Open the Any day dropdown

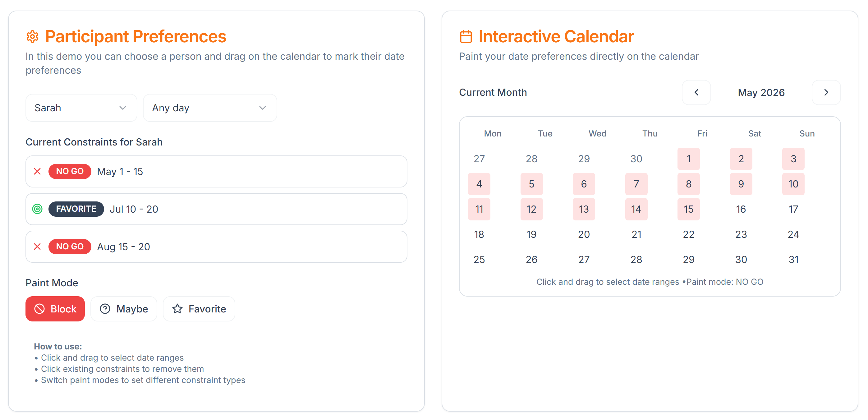pos(209,108)
